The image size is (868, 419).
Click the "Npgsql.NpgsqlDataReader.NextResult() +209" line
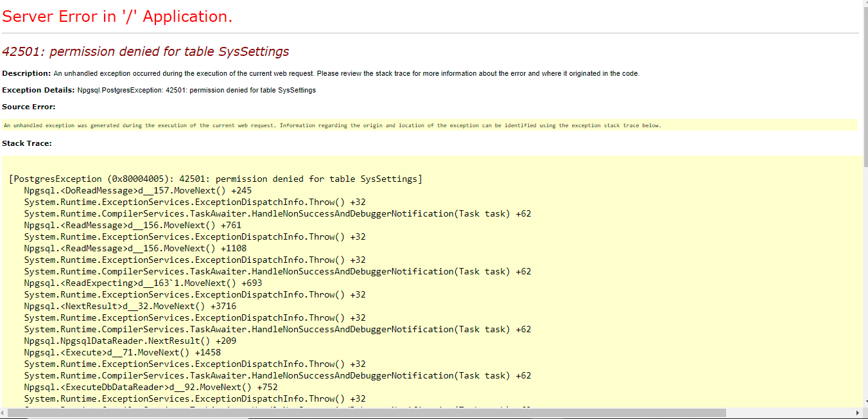coord(130,341)
